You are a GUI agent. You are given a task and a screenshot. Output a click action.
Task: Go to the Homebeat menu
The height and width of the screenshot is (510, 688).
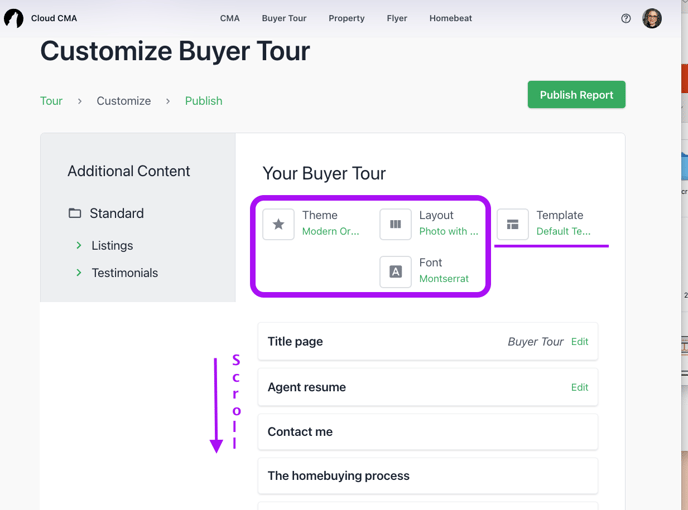point(451,18)
